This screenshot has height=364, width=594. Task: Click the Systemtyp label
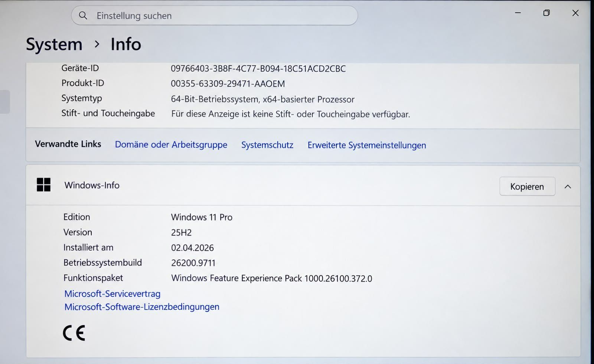tap(82, 98)
